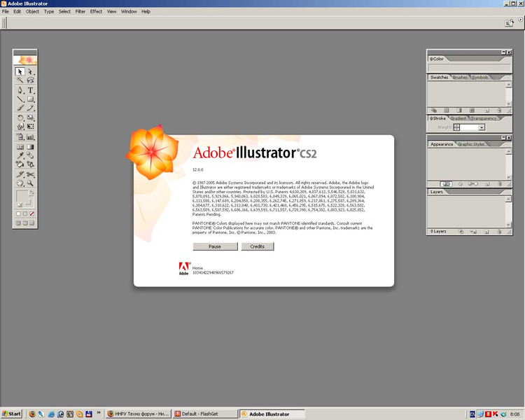525x420 pixels.
Task: Swap fill and stroke arrow in the toolbox
Action: (x=31, y=192)
